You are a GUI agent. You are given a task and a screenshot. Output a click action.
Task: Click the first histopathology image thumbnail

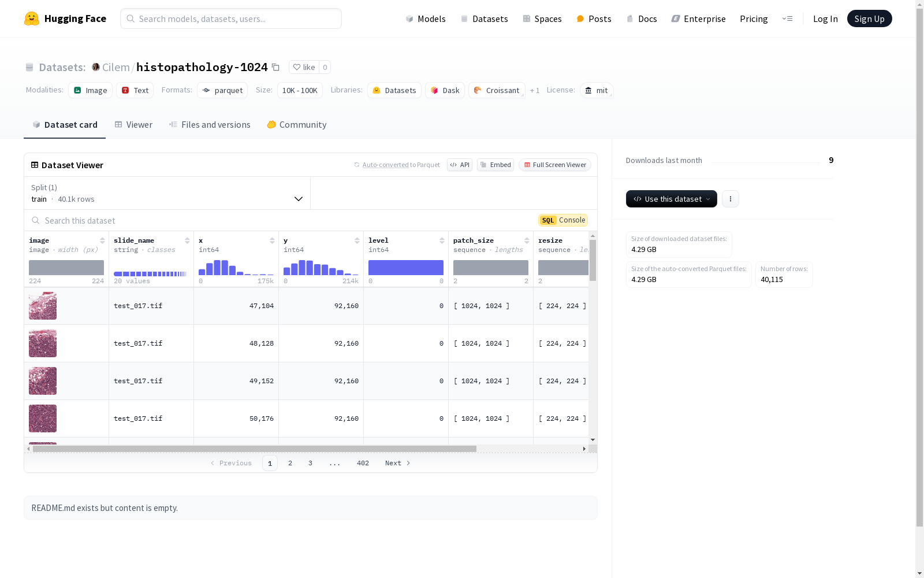pyautogui.click(x=43, y=306)
